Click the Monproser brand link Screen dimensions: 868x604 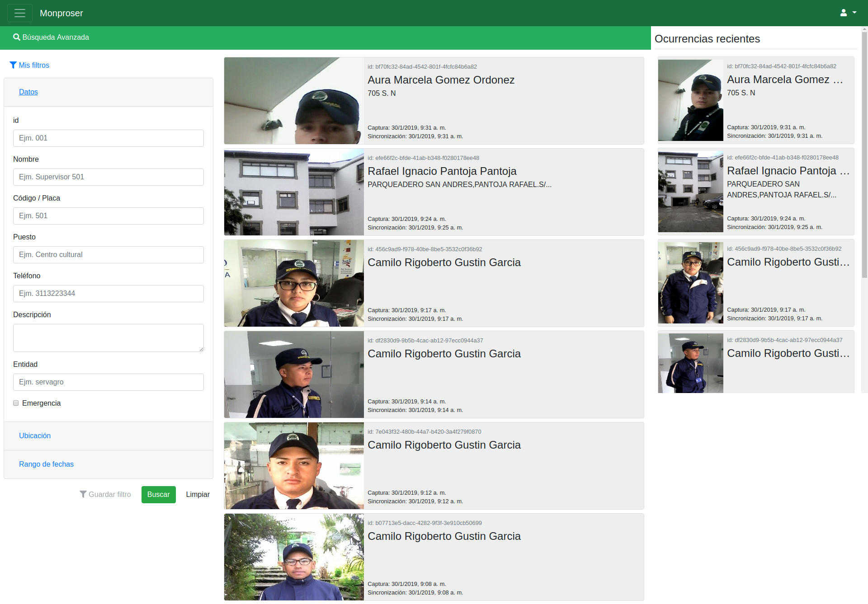(x=61, y=13)
